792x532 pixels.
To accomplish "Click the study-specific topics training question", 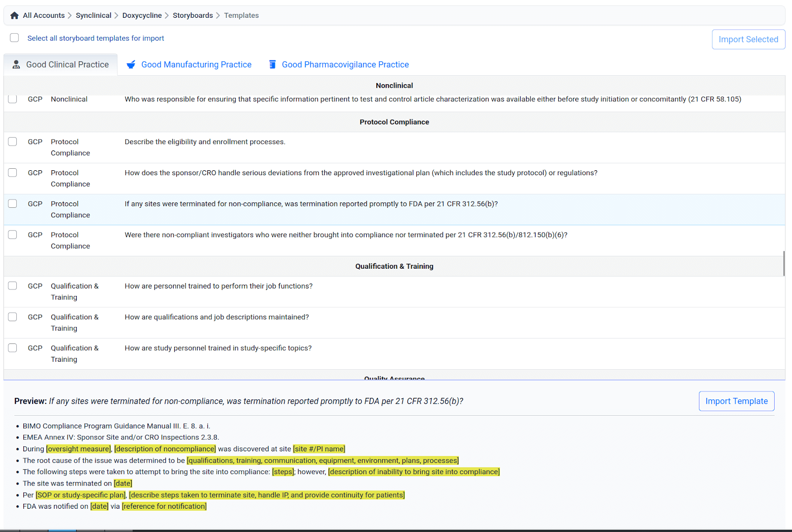I will 218,348.
